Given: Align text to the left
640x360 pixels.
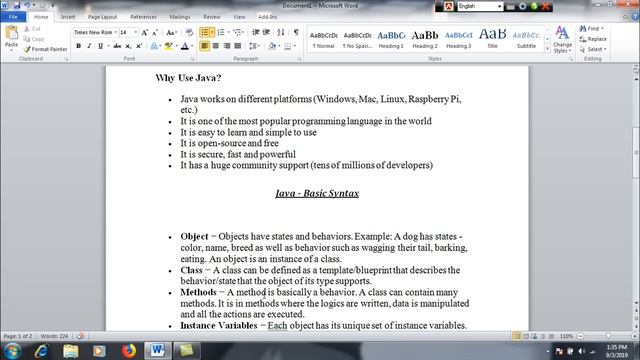Looking at the screenshot, I should 204,46.
